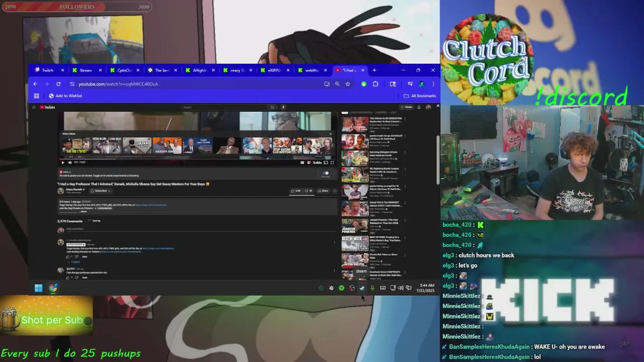This screenshot has height=362, width=644.
Task: Go back in Chrome browser
Action: pos(35,84)
